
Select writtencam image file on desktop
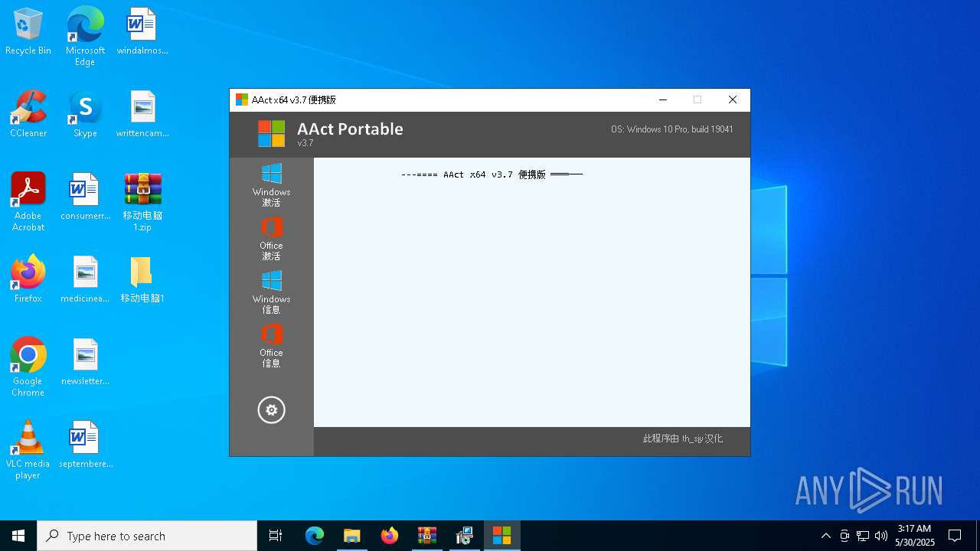point(142,114)
